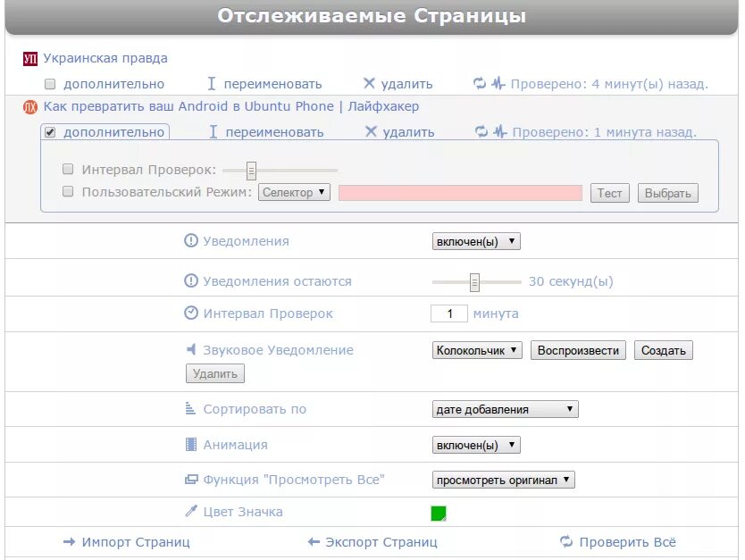Click eyedropper icon beside Цвет Значка
745x560 pixels.
pyautogui.click(x=190, y=511)
